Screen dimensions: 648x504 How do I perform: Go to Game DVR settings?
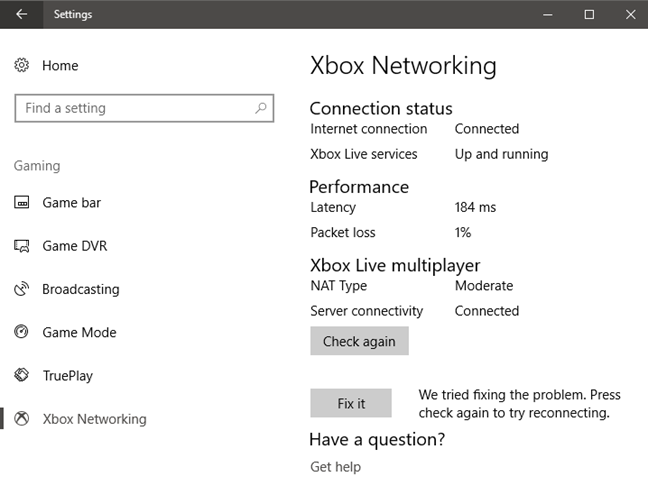(x=75, y=246)
